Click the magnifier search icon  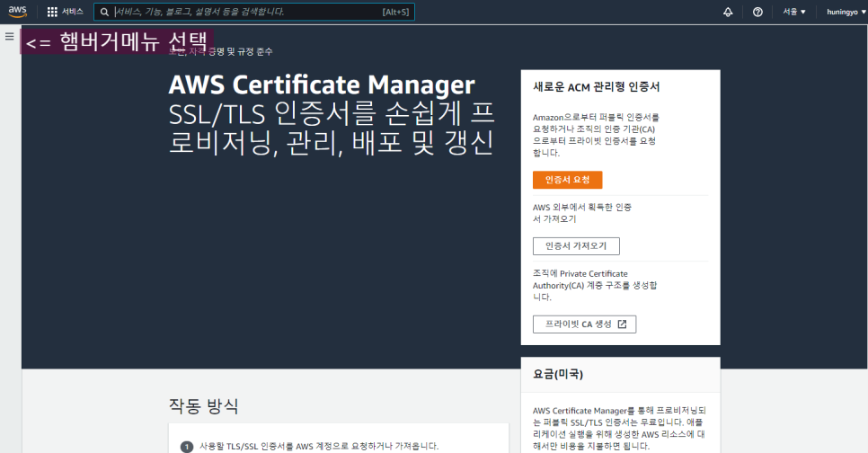tap(104, 13)
